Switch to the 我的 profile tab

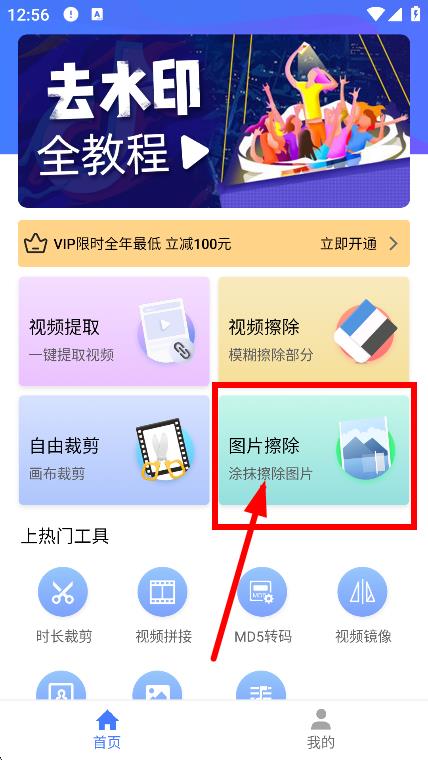pos(321,729)
